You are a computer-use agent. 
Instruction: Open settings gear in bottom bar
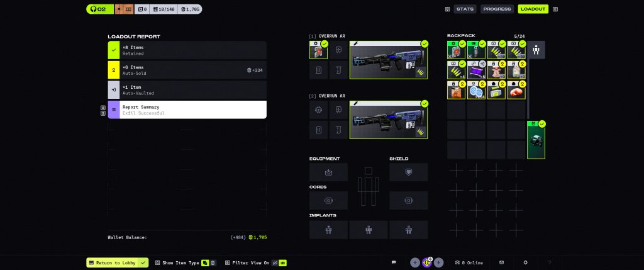(x=526, y=262)
